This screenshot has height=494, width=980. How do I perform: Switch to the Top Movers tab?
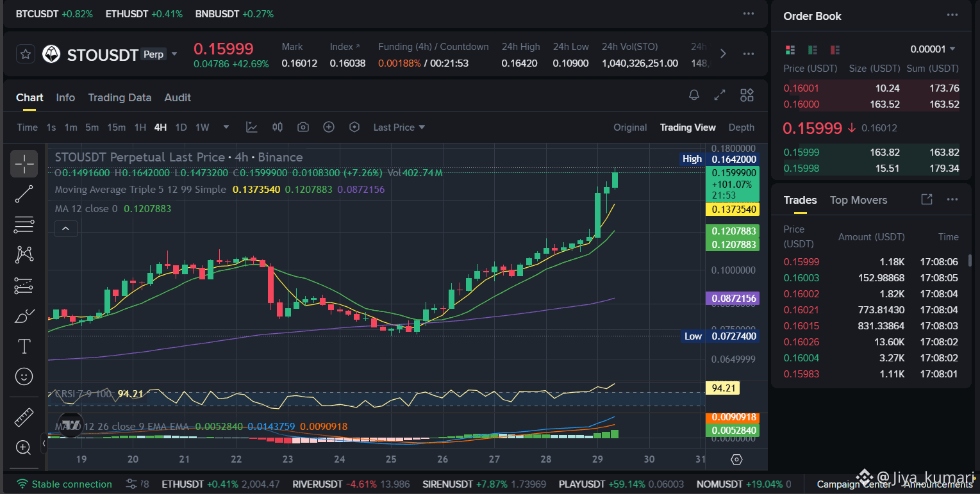click(859, 200)
